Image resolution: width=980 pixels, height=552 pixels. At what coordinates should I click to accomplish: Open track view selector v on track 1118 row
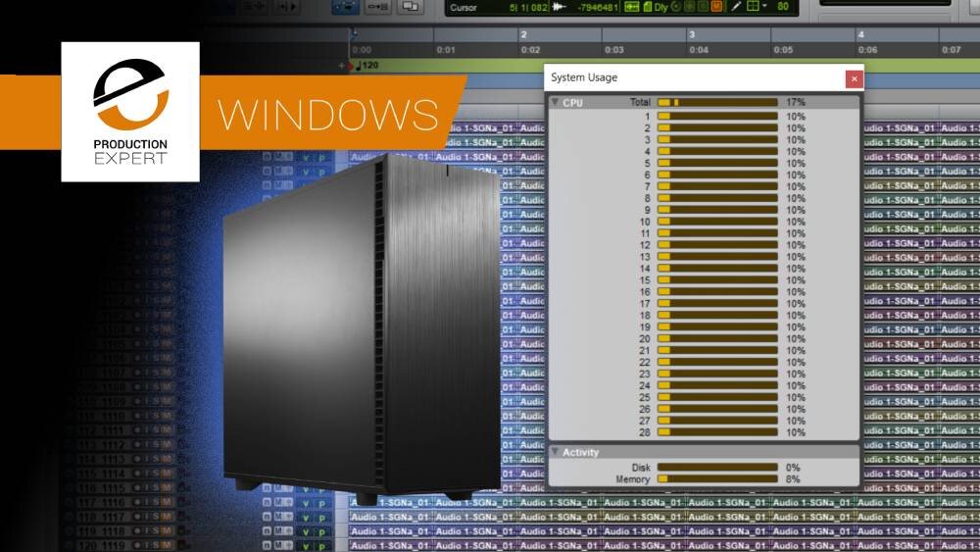(306, 532)
